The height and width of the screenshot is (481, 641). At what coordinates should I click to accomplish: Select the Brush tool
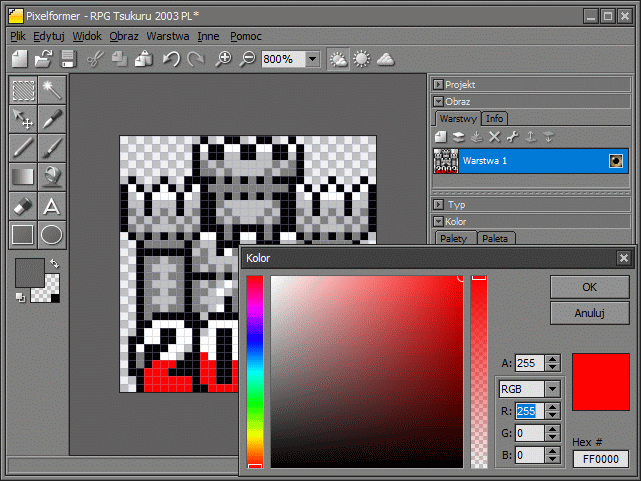click(52, 148)
